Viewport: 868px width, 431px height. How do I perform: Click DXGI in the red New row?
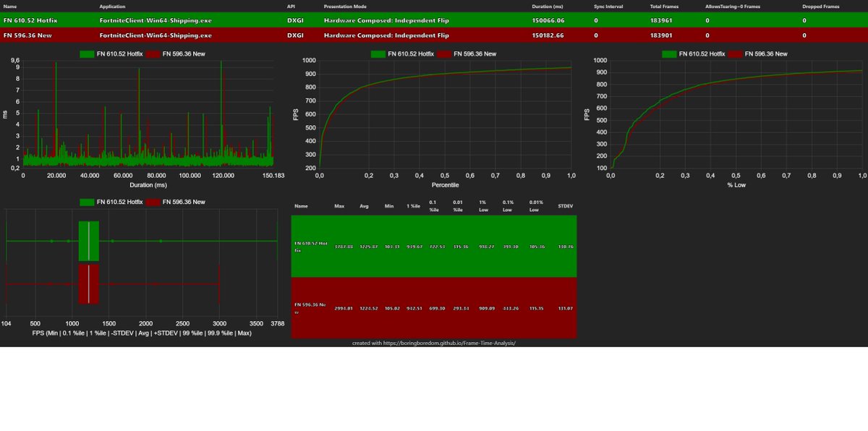(x=294, y=35)
